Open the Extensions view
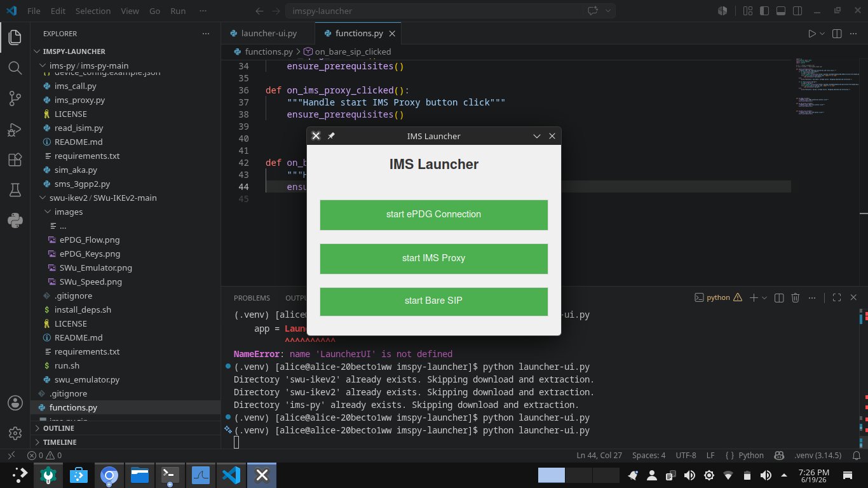The height and width of the screenshot is (488, 868). [x=15, y=160]
